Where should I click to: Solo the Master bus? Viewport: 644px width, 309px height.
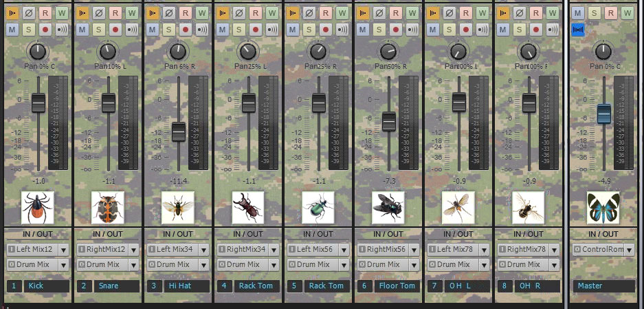point(594,12)
